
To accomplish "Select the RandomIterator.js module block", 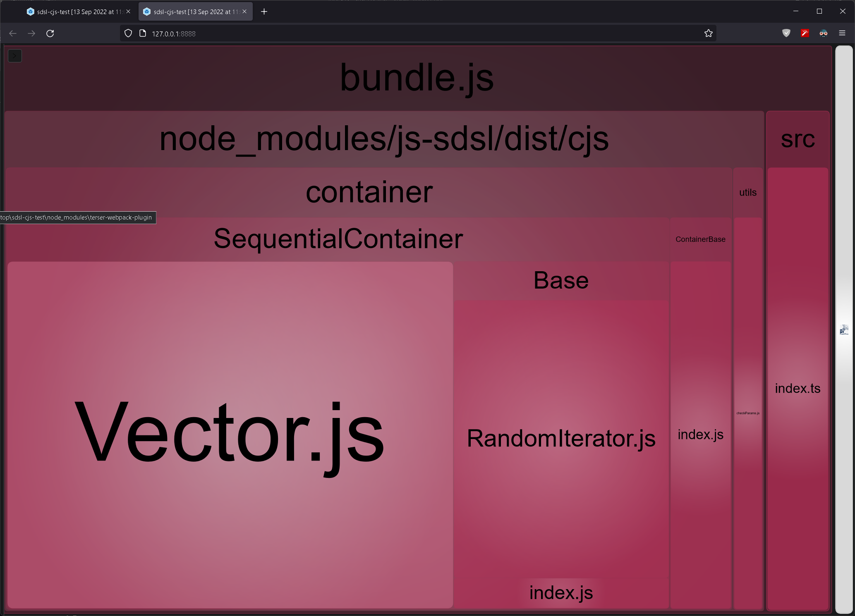I will [x=561, y=438].
